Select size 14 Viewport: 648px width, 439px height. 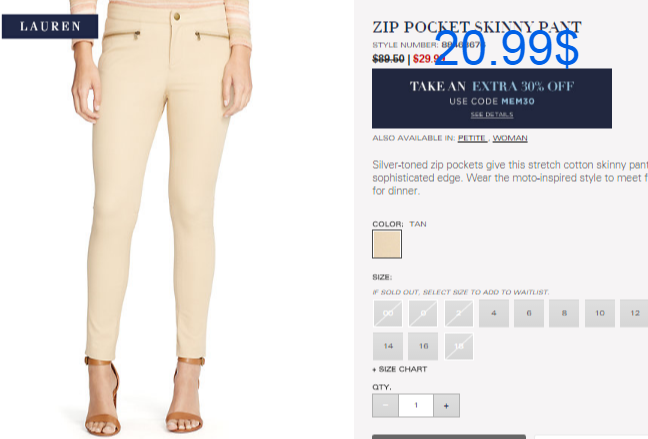click(x=388, y=346)
